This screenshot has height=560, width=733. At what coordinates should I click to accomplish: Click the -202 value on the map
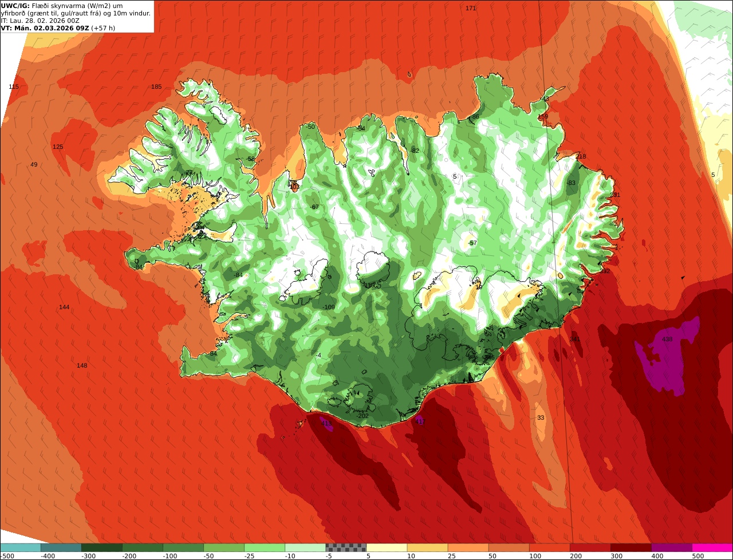(x=362, y=416)
